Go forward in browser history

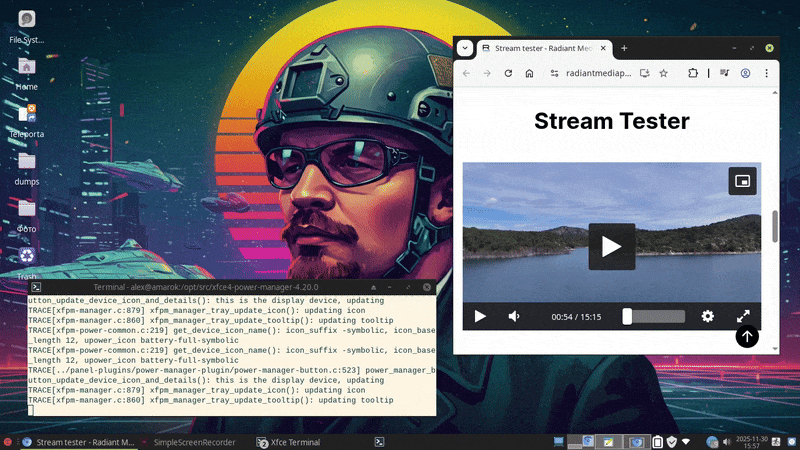pos(487,73)
